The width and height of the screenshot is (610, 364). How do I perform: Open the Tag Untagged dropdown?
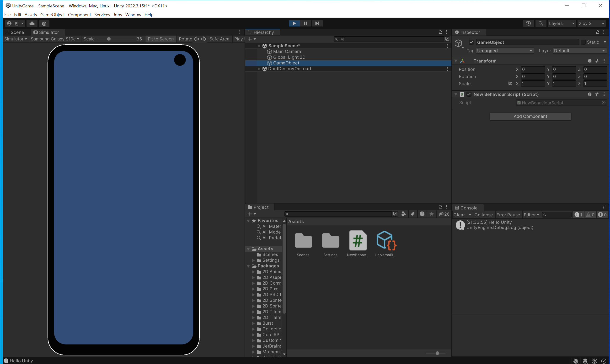pos(505,51)
